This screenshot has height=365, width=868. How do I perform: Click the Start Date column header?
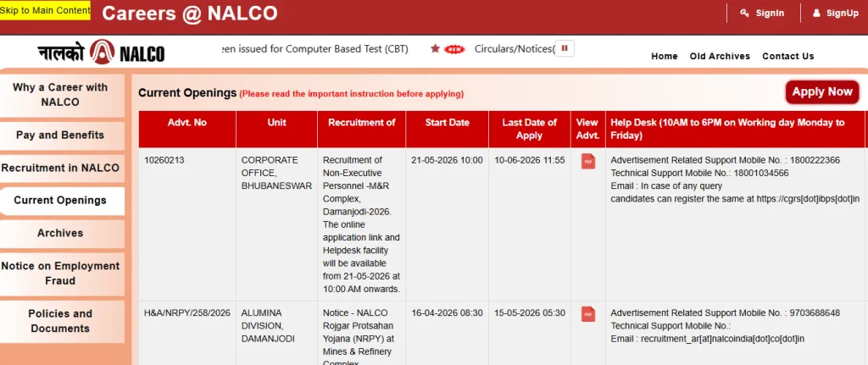448,129
